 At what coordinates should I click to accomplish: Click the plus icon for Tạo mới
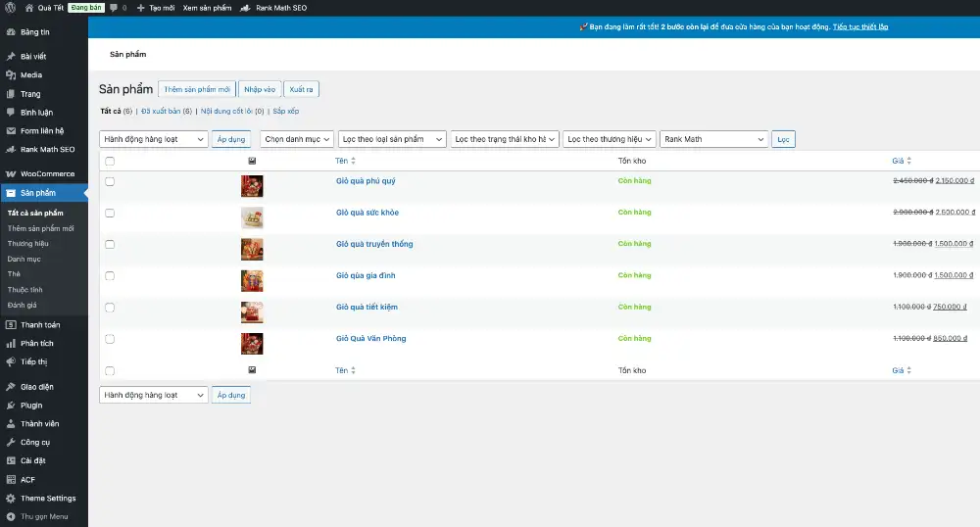tap(140, 8)
